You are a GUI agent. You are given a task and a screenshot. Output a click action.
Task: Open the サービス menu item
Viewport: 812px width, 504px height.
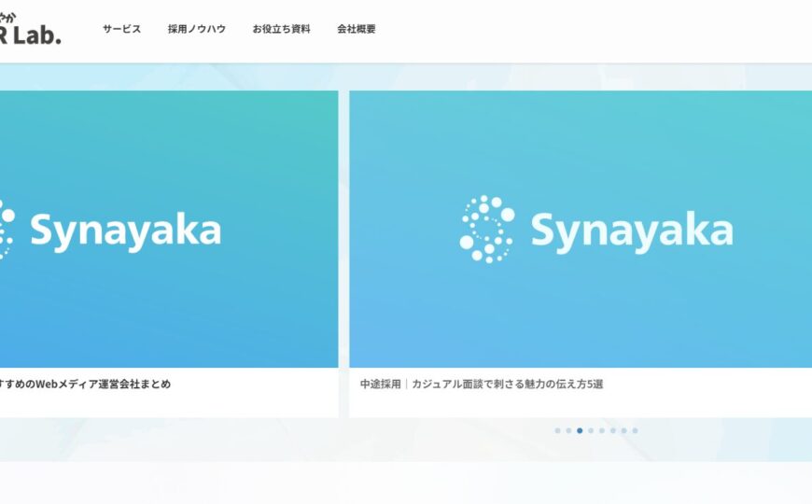(121, 29)
